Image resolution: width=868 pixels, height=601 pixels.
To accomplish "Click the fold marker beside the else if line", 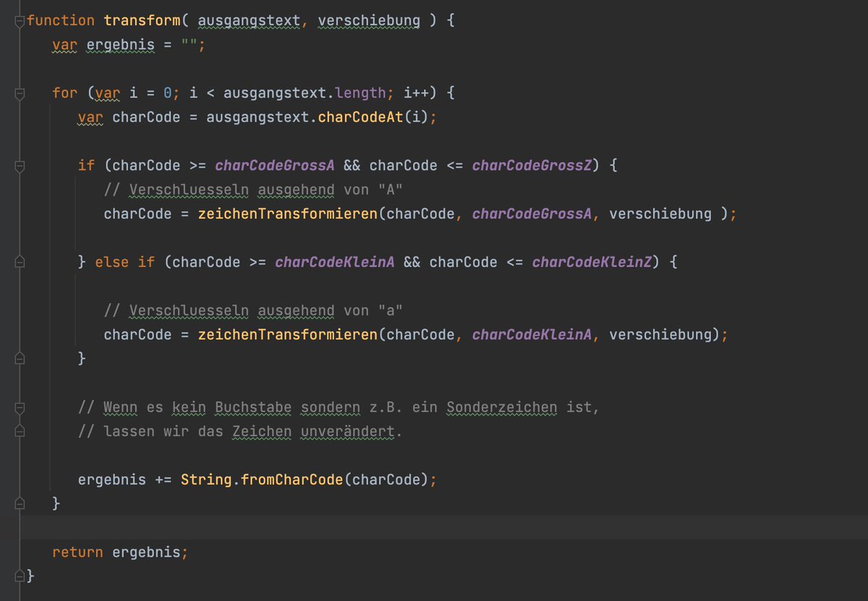I will click(20, 262).
